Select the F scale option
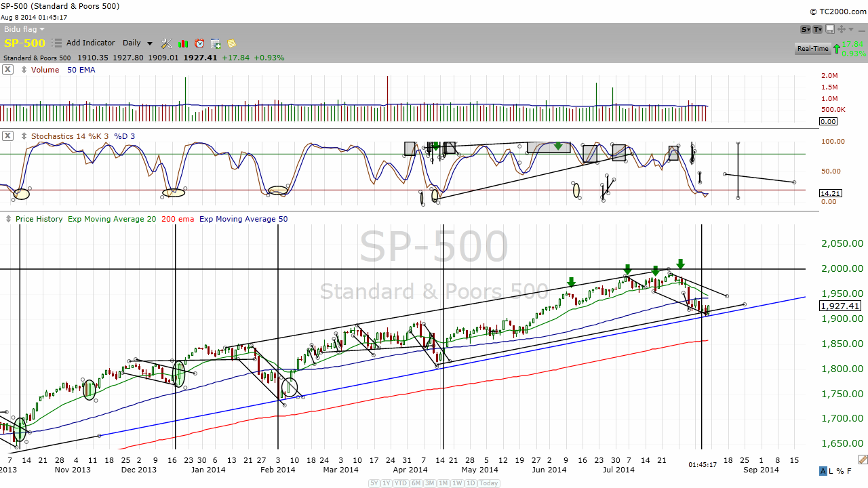868x488 pixels. coord(849,471)
